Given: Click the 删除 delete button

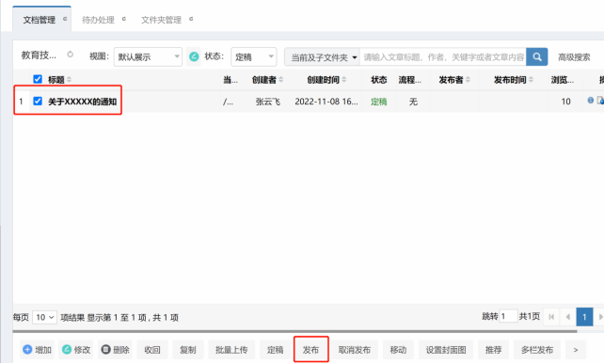Looking at the screenshot, I should pos(115,350).
